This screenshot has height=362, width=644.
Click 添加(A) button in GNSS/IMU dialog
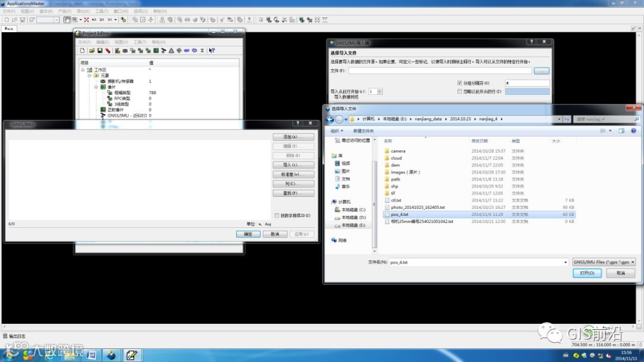point(293,137)
